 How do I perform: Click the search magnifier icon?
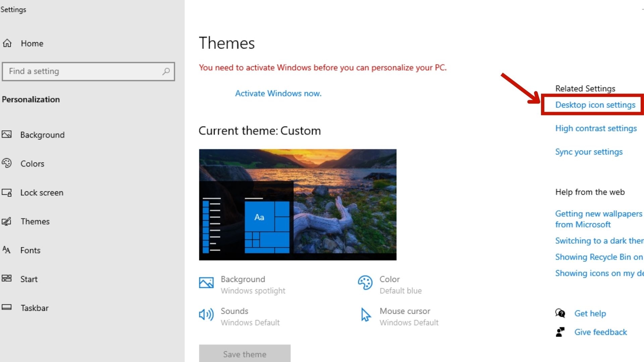(x=166, y=71)
